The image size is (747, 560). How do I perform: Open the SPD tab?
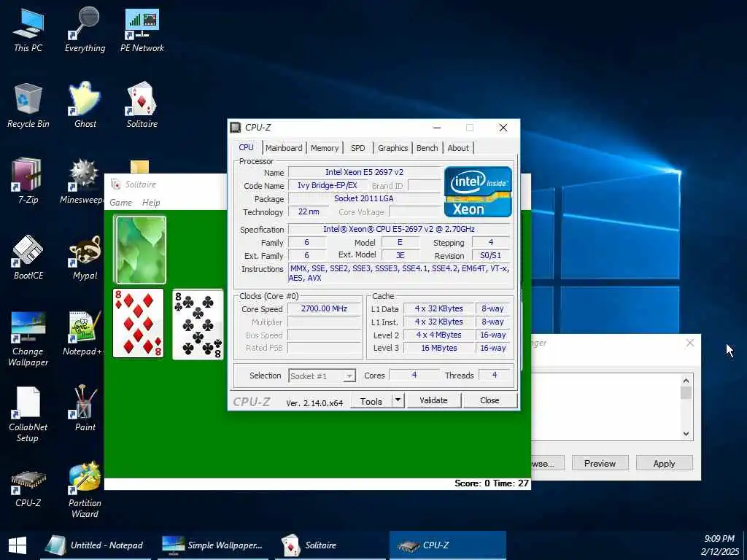pyautogui.click(x=357, y=148)
